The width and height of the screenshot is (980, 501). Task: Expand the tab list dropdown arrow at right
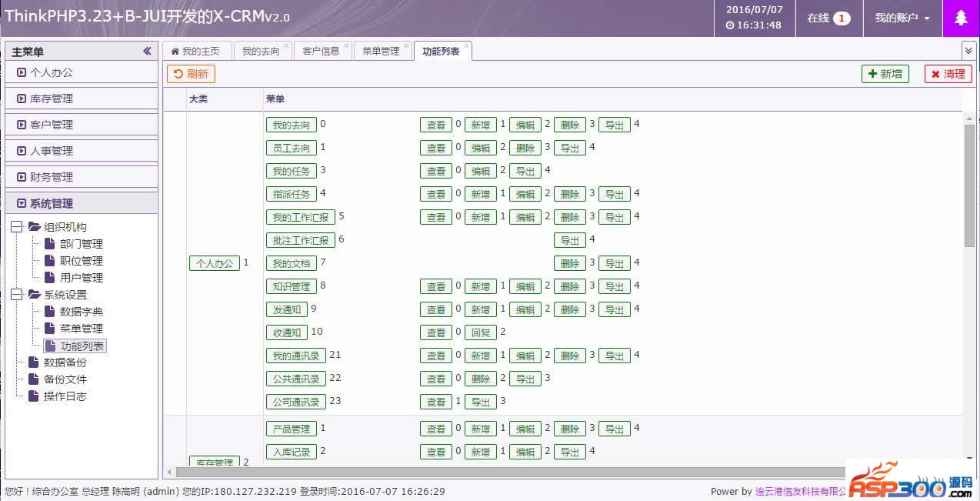pos(968,51)
